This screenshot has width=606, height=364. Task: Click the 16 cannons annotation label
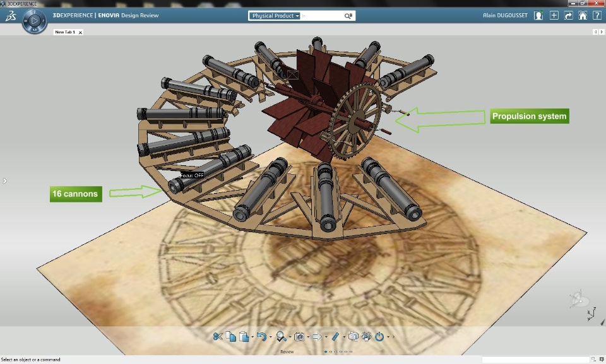(x=76, y=194)
